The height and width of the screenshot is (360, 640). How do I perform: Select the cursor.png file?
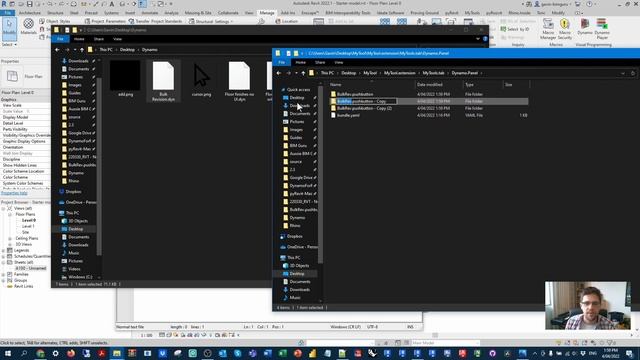[201, 79]
